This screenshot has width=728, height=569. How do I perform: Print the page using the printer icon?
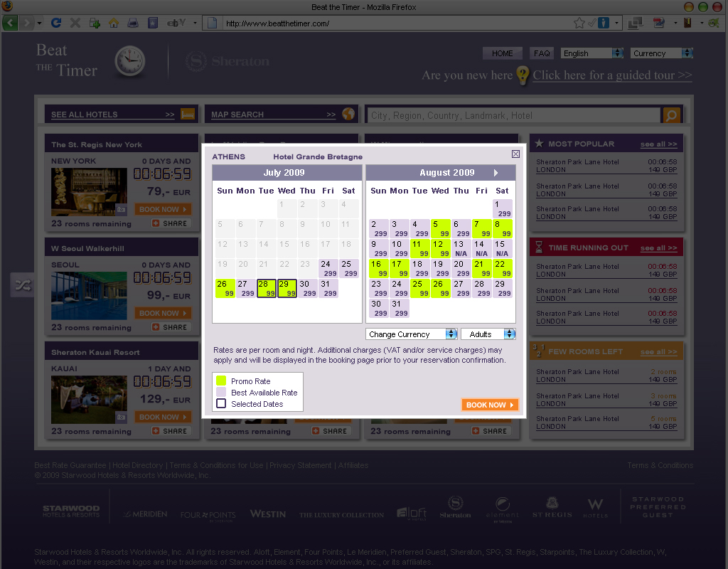click(133, 23)
